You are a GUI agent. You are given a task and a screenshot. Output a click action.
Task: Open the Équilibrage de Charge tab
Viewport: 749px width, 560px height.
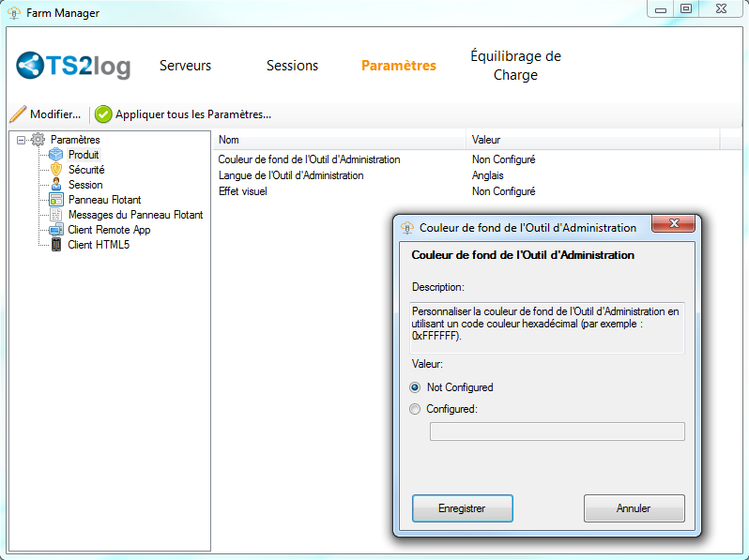click(515, 66)
